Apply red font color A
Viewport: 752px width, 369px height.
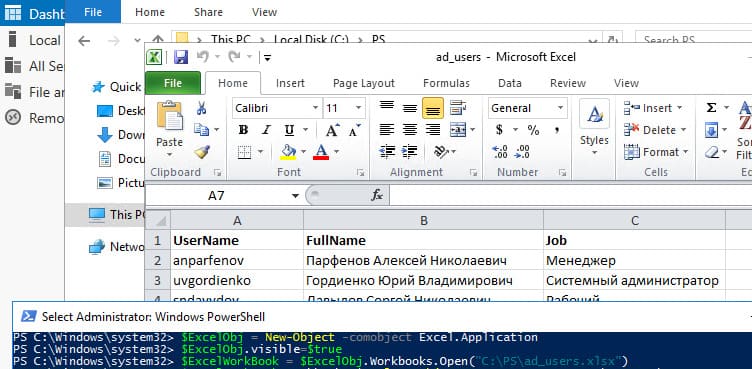(x=321, y=152)
